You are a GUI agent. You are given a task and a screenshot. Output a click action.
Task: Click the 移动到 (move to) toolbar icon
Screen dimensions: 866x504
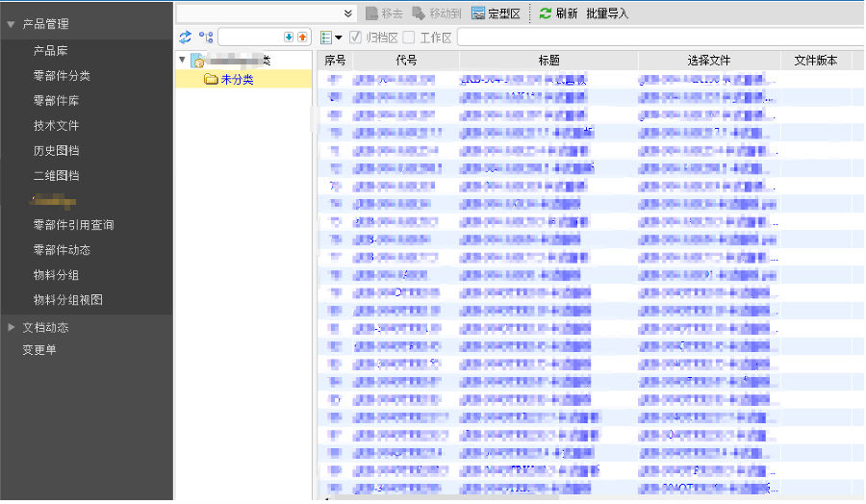420,13
